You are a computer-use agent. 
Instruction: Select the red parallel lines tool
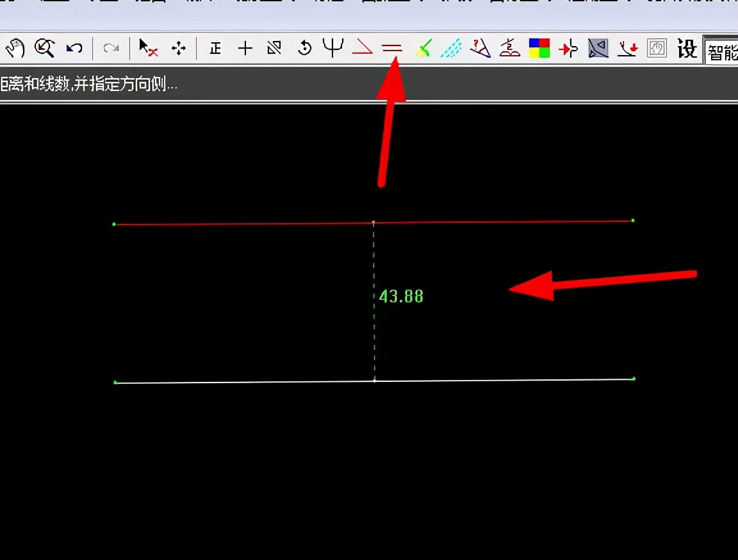coord(392,48)
